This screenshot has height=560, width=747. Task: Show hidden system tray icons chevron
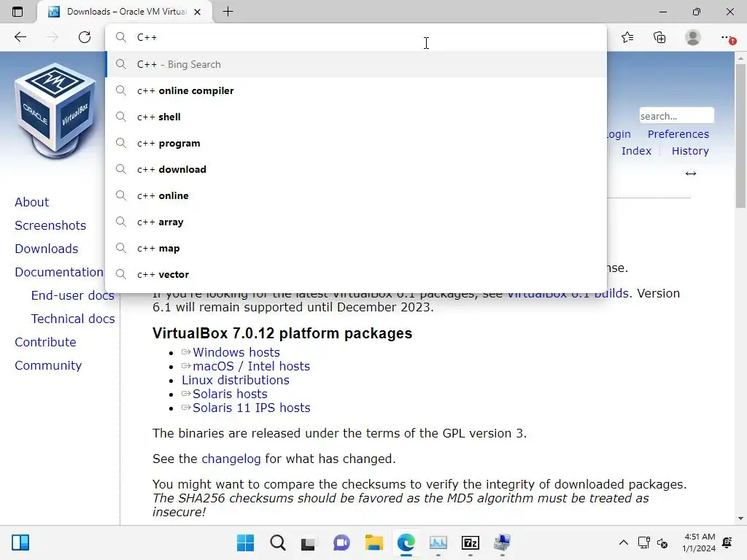click(x=623, y=542)
